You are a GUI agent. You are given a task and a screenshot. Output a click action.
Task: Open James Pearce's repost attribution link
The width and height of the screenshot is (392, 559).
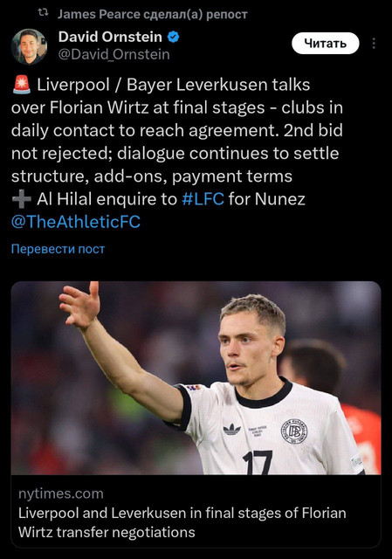pyautogui.click(x=152, y=14)
